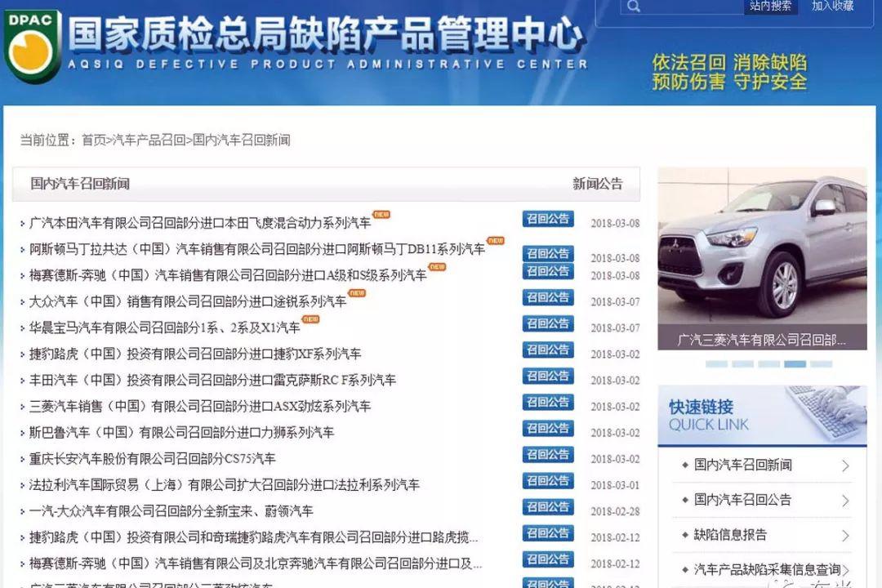This screenshot has height=588, width=882.
Task: Open 汽车产品召回 breadcrumb link
Action: point(149,140)
